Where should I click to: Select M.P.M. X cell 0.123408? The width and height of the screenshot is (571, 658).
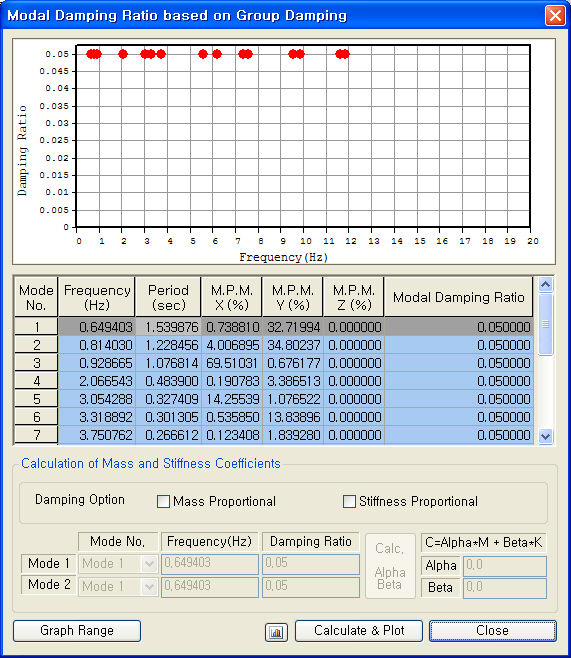coord(232,435)
